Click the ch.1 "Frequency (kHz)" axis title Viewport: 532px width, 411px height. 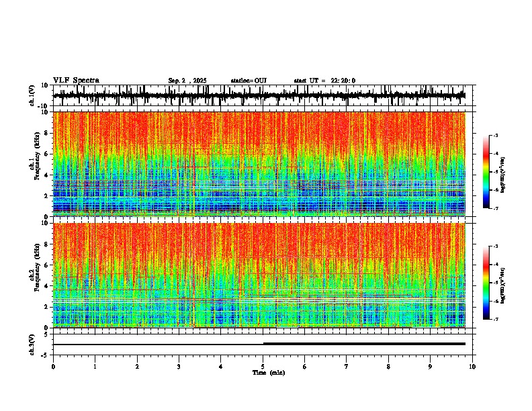pyautogui.click(x=36, y=156)
